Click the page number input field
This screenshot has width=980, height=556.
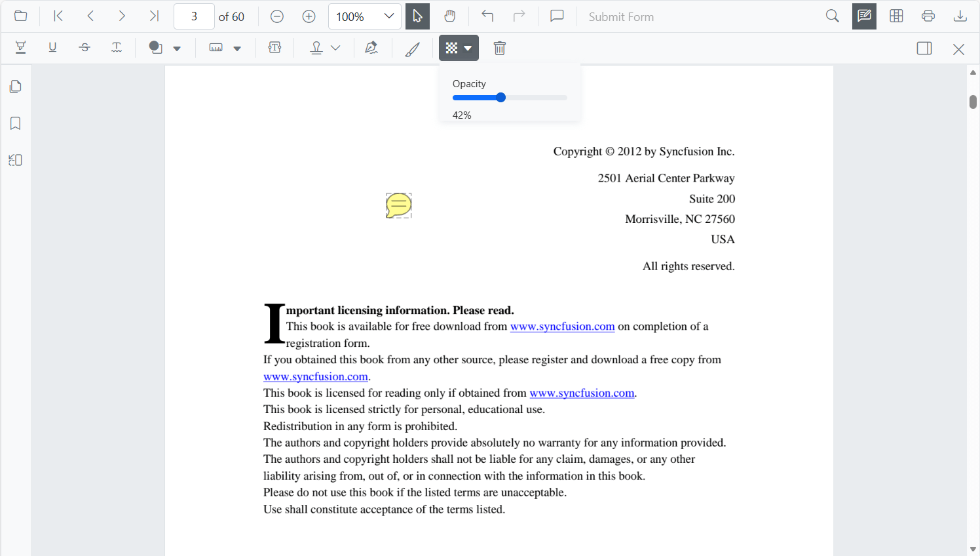pos(194,16)
